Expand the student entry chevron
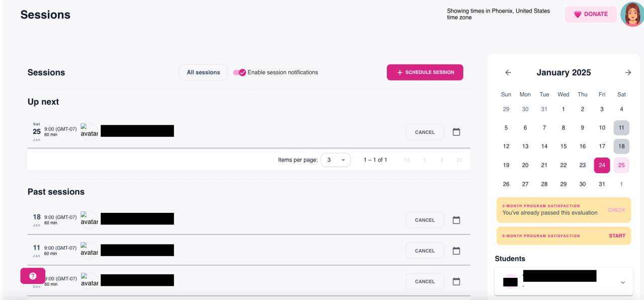Viewport: 644px width, 300px height. coord(623,282)
